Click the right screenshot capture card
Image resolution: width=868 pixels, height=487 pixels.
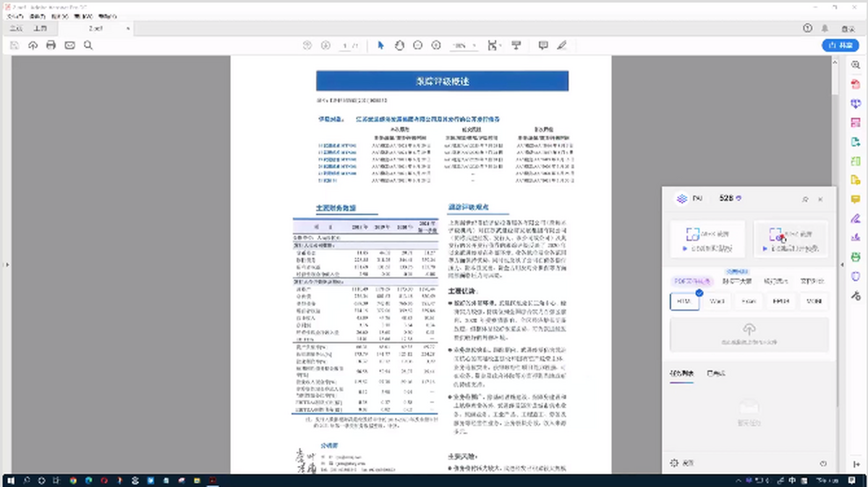[791, 240]
